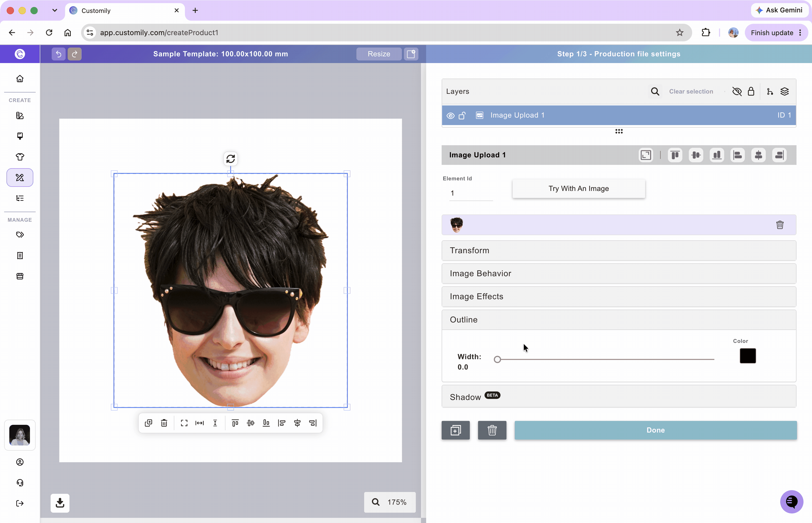This screenshot has height=523, width=812.
Task: Collapse the Outline section
Action: (x=619, y=320)
